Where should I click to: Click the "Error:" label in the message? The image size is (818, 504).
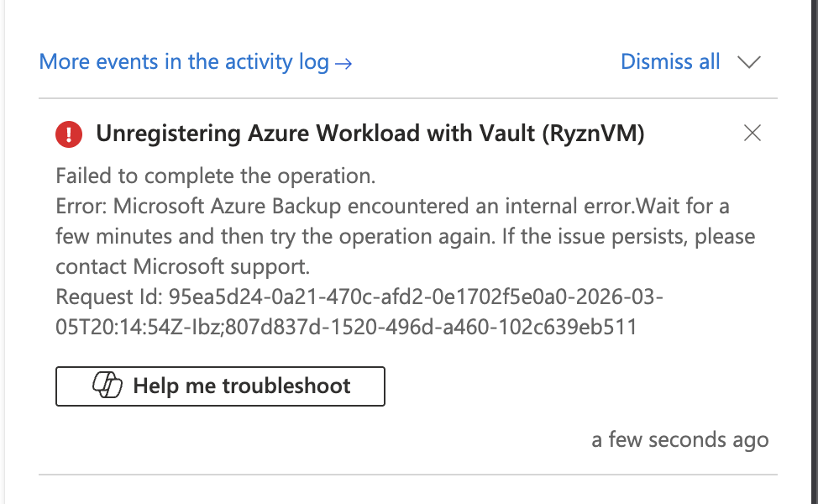81,207
